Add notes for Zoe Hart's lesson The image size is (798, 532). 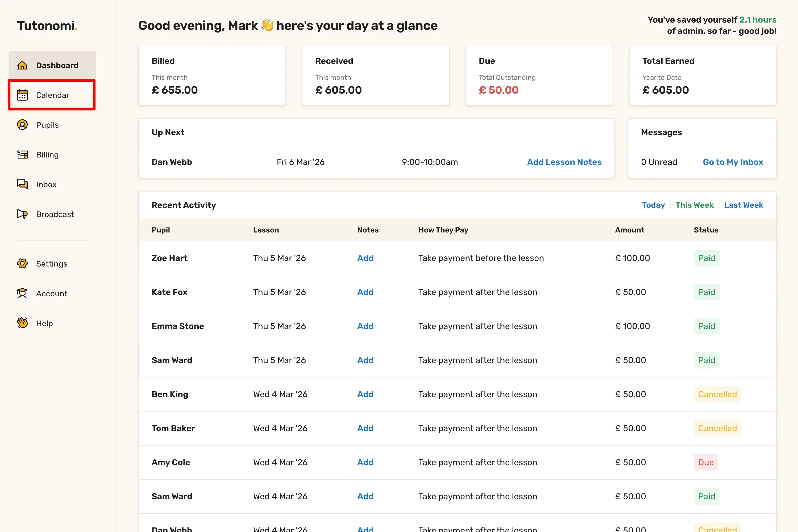[365, 258]
